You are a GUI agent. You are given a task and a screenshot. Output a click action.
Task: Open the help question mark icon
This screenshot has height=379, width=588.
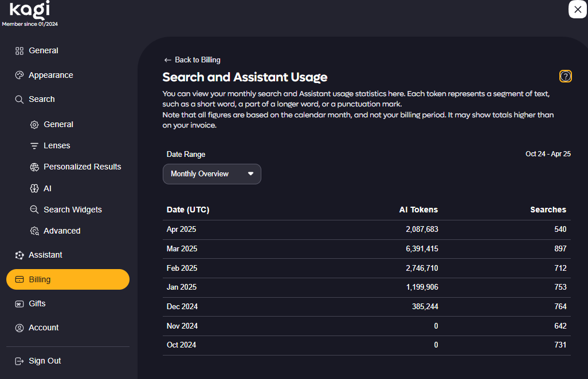coord(565,76)
